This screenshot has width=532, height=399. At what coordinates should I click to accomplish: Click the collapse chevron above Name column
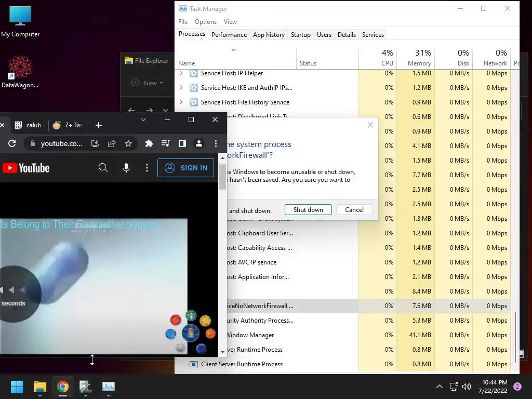pyautogui.click(x=233, y=50)
